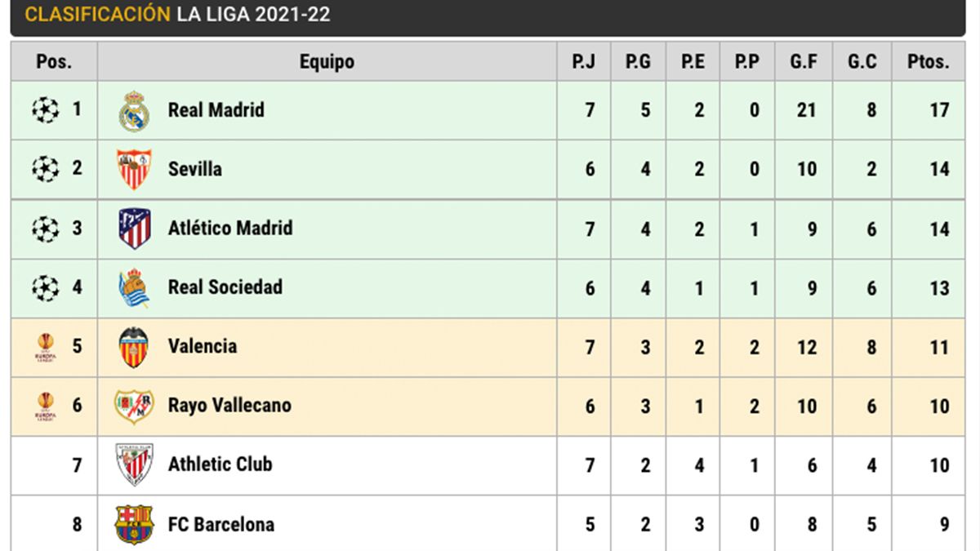Viewport: 980px width, 551px height.
Task: Click the Rayo Vallecano club crest
Action: point(134,406)
